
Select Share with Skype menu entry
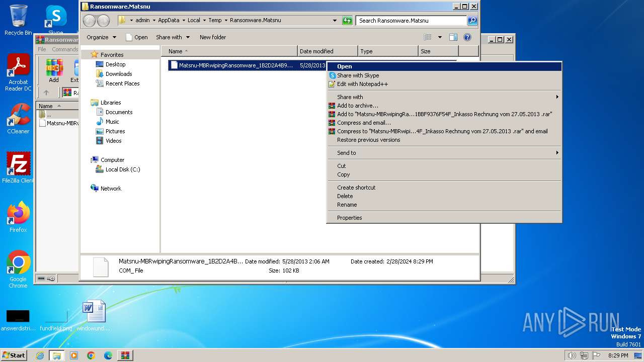coord(444,75)
